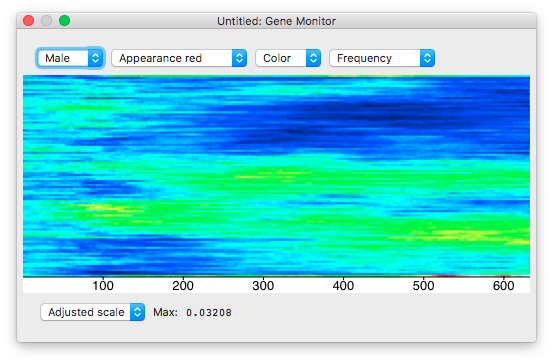Click the Frequency dropdown arrow icon
Image resolution: width=553 pixels, height=363 pixels.
tap(427, 58)
